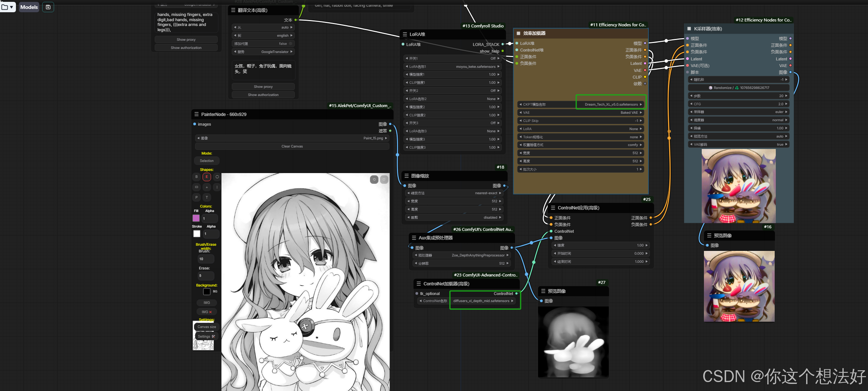Pick the black Background color swatch
Image resolution: width=868 pixels, height=391 pixels.
pyautogui.click(x=207, y=292)
